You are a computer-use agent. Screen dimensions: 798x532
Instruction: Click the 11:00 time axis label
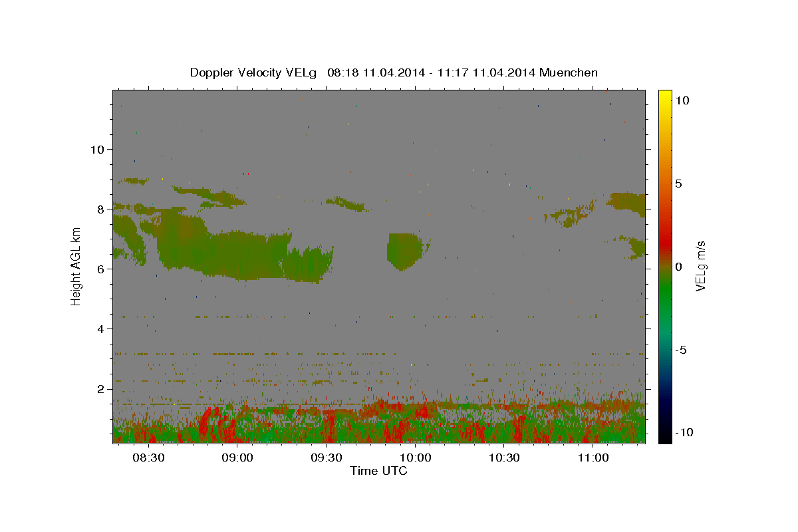click(x=593, y=458)
